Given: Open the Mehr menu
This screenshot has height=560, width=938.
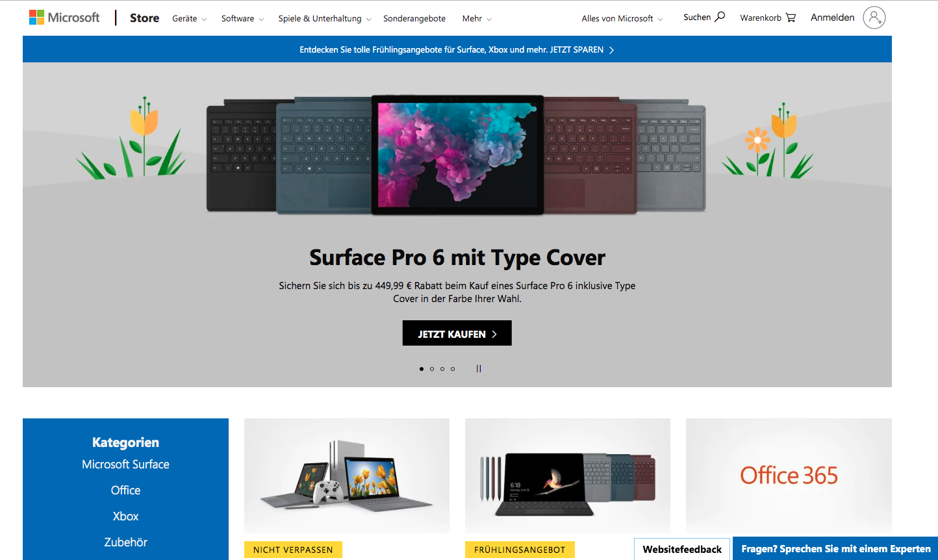Looking at the screenshot, I should (x=477, y=19).
